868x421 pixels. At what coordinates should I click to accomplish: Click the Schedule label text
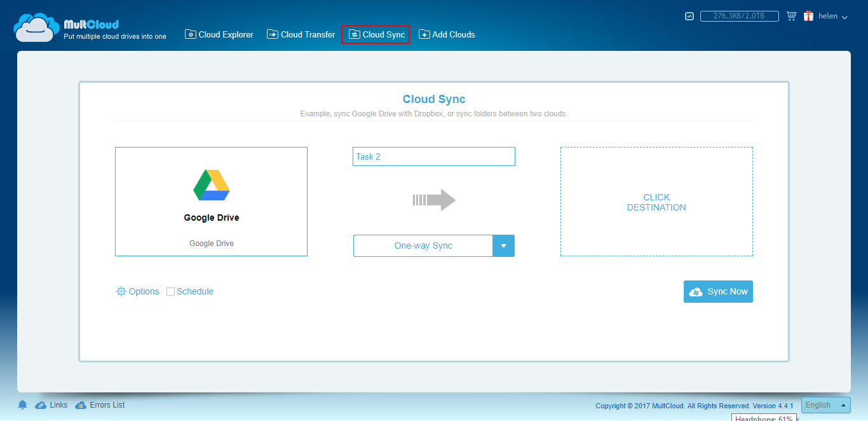[x=195, y=291]
